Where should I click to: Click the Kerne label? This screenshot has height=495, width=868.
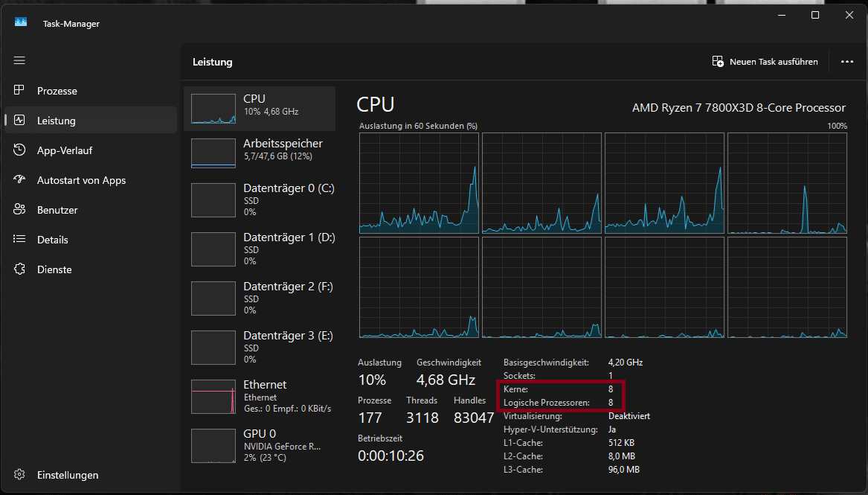515,389
